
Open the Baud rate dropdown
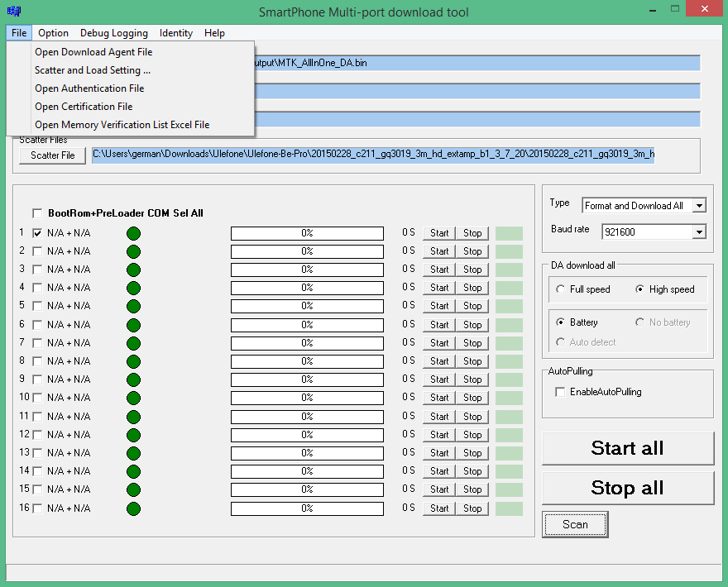(x=699, y=232)
